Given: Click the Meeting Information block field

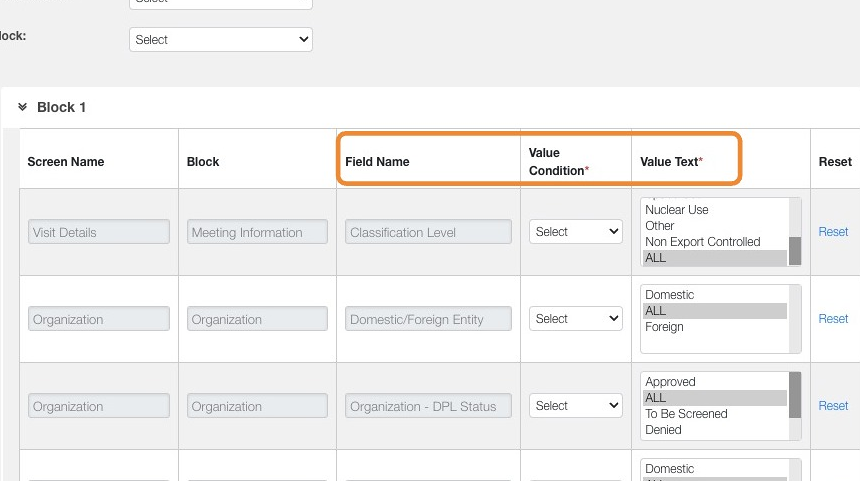Looking at the screenshot, I should tap(257, 232).
